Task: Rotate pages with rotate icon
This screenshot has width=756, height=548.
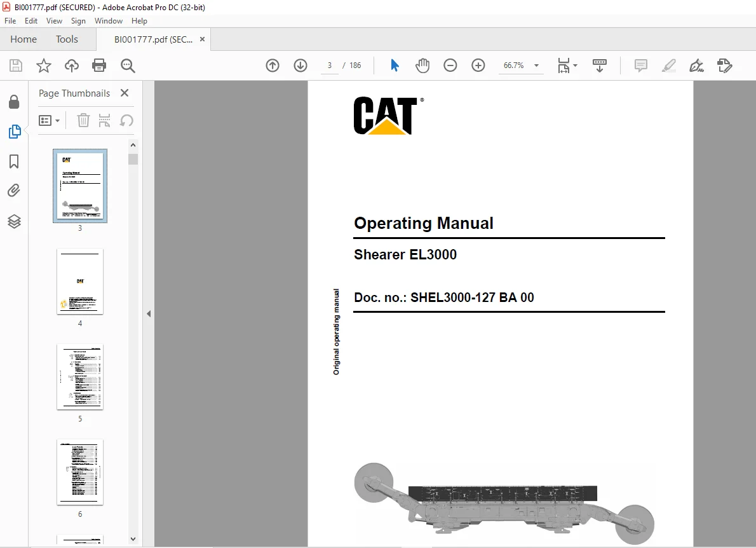Action: [x=126, y=120]
